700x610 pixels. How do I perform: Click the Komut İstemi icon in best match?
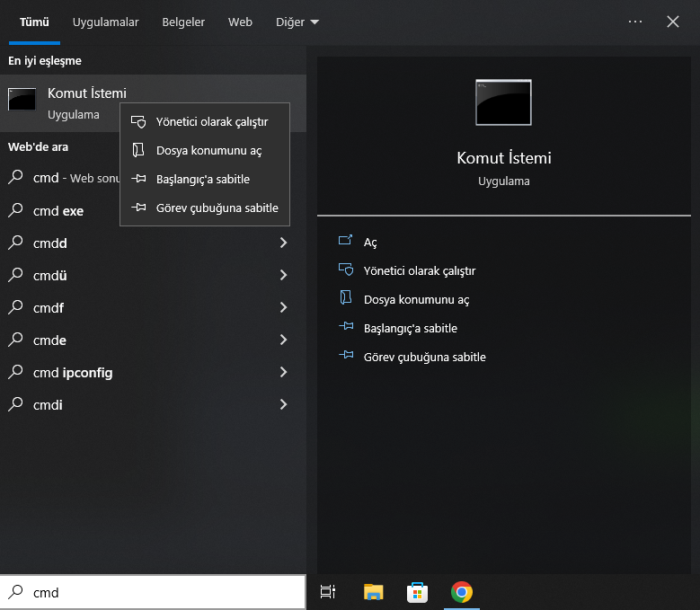22,99
